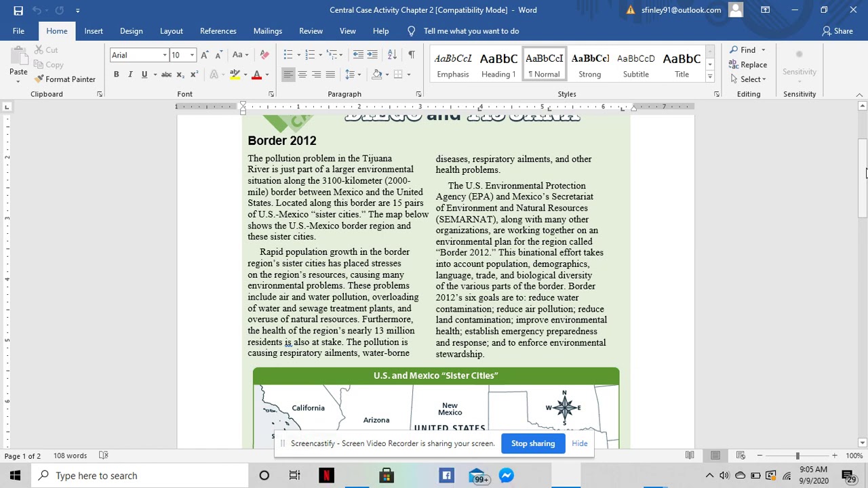Center align the text
868x488 pixels.
302,75
